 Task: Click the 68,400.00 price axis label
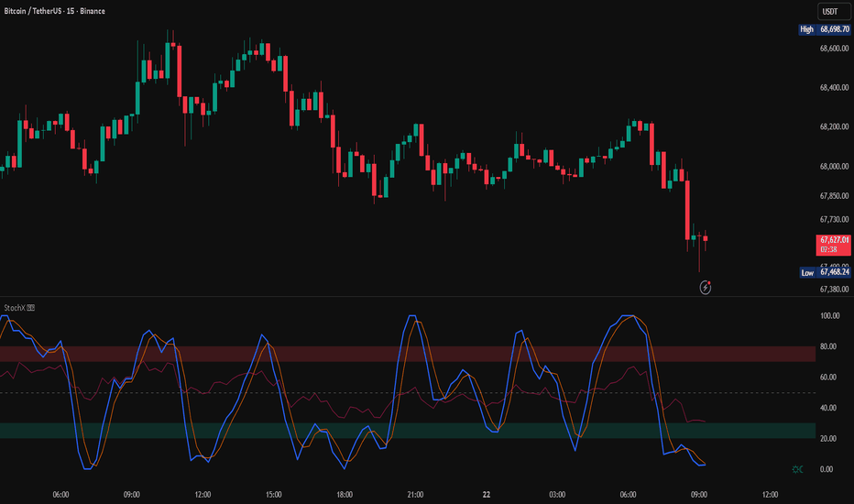(835, 87)
